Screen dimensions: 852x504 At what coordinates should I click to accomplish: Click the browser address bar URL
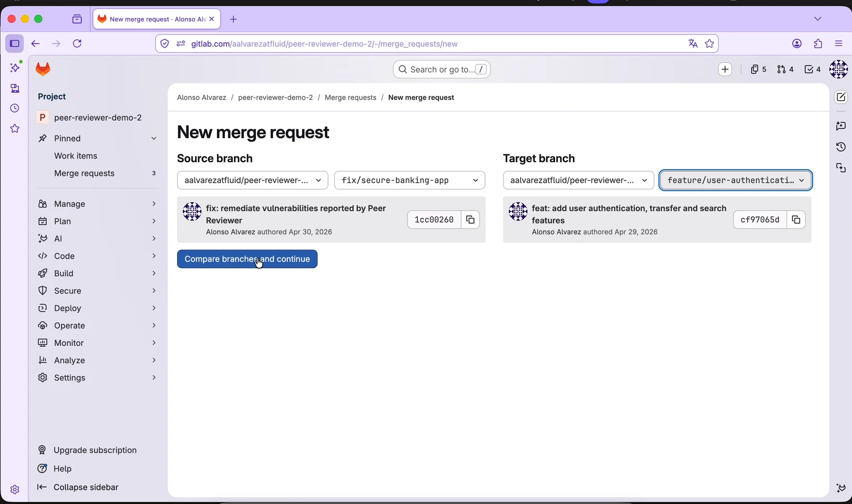(x=324, y=44)
